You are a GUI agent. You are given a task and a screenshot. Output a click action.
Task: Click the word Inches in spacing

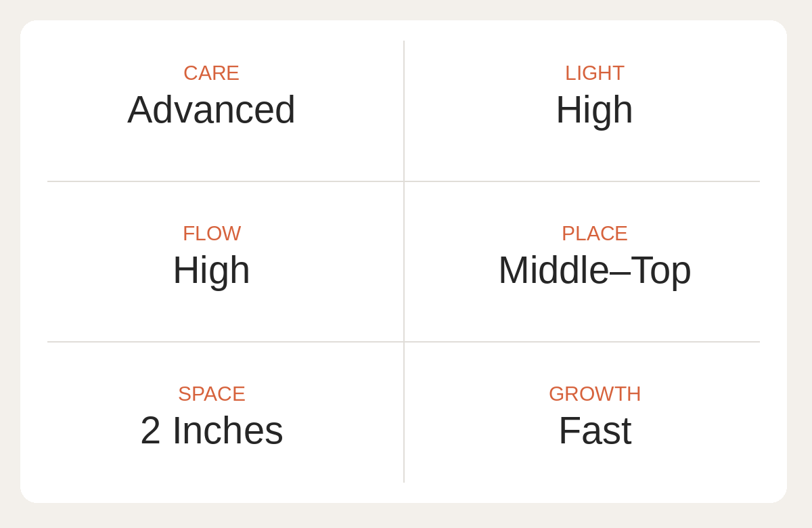[227, 431]
